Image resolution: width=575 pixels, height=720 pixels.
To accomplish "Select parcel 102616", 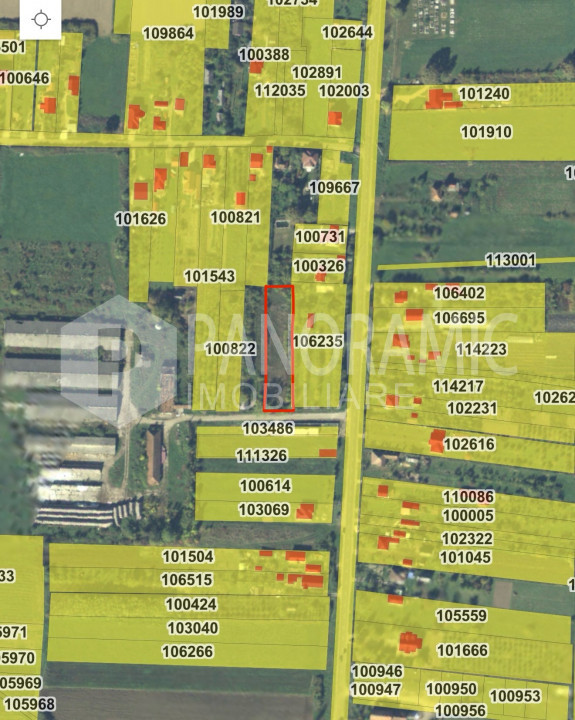I will pyautogui.click(x=469, y=444).
